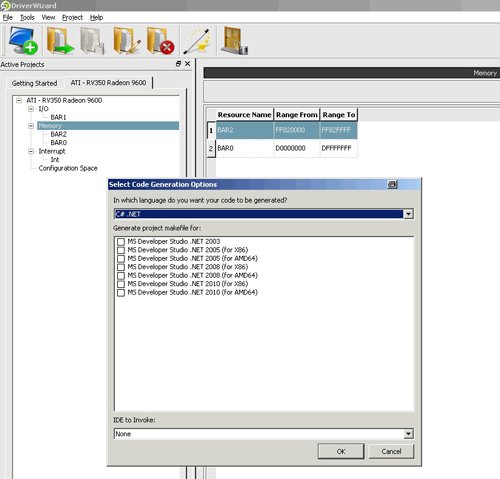500x479 pixels.
Task: Check MS Developer Studio .NET 2010 (for X86)
Action: tap(121, 284)
